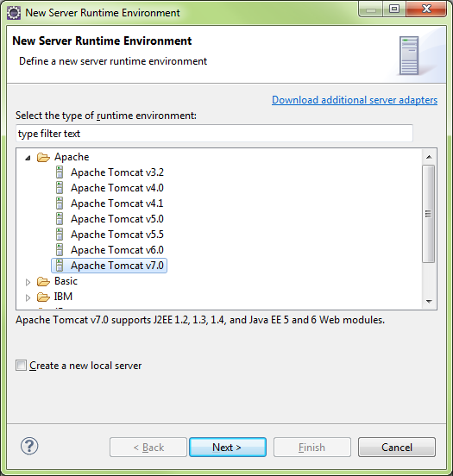
Task: Expand the IBM tree node
Action: point(28,297)
